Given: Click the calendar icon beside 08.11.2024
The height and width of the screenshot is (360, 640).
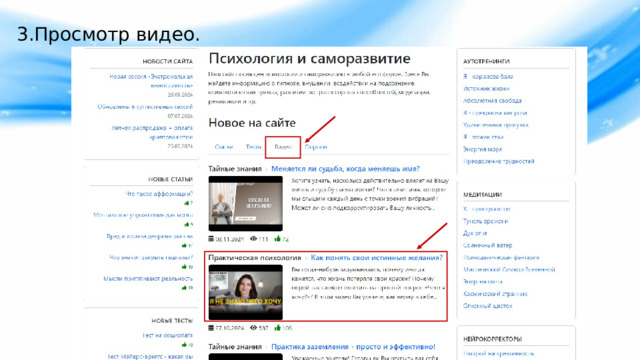Looking at the screenshot, I should 211,239.
